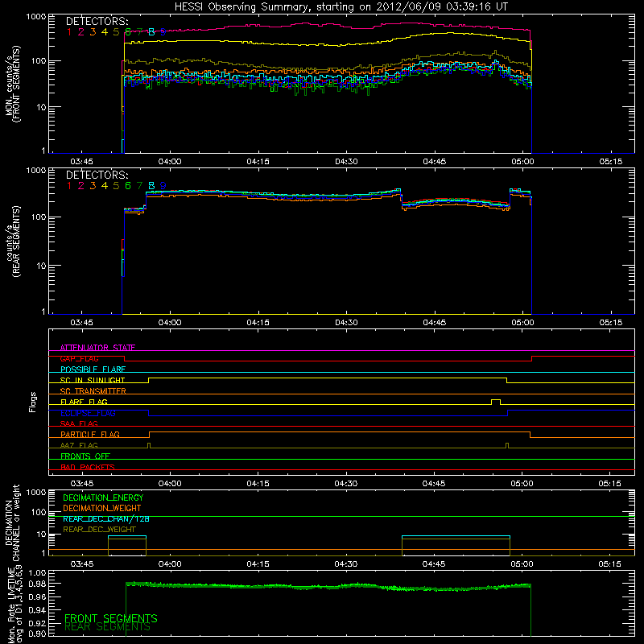The width and height of the screenshot is (644, 644).
Task: Click the REAR SEGMENTS livetime legend label
Action: click(x=107, y=627)
